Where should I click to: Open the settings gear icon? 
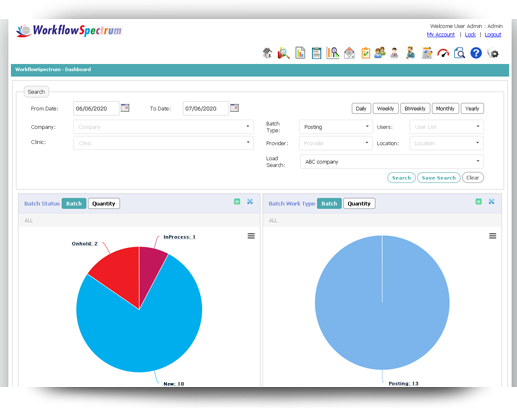[493, 53]
